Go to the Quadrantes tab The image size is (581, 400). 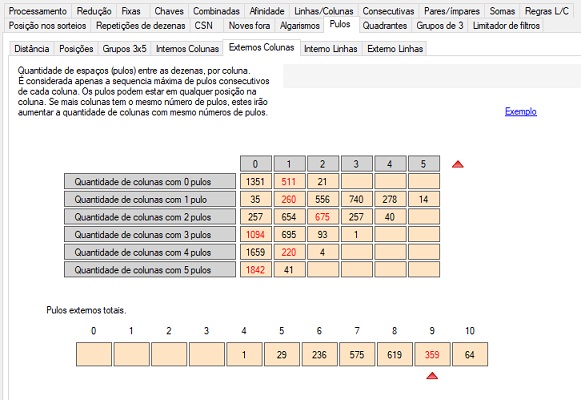pos(385,26)
